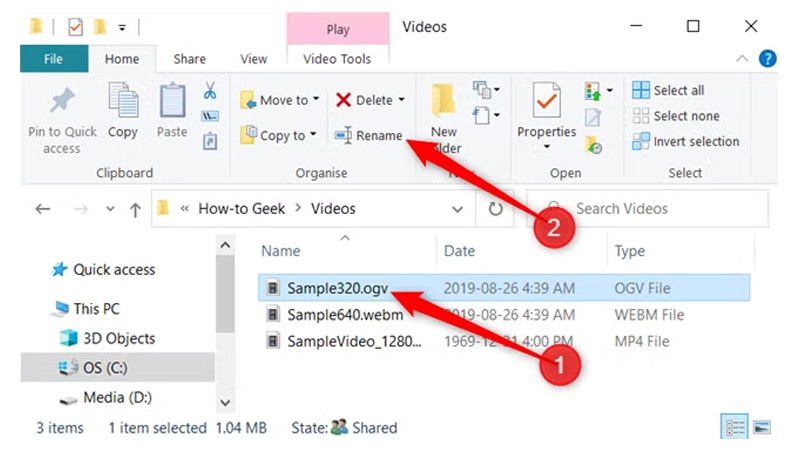Open the Copy to menu
The height and width of the screenshot is (450, 800).
click(279, 135)
